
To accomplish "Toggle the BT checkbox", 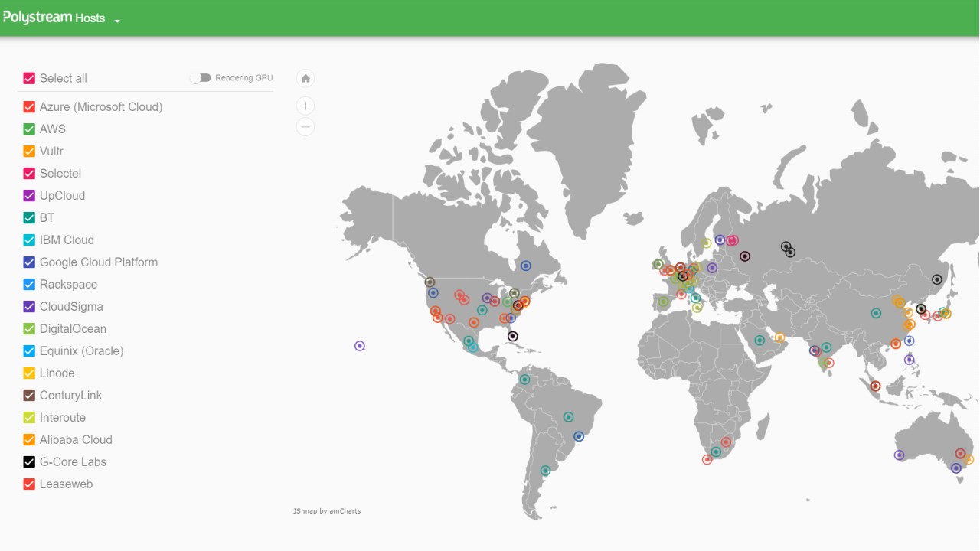I will tap(29, 218).
